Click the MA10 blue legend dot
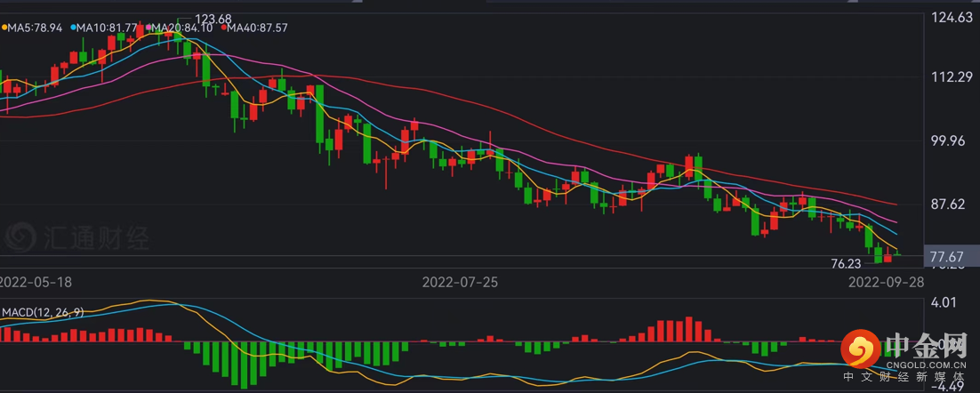 (x=73, y=28)
